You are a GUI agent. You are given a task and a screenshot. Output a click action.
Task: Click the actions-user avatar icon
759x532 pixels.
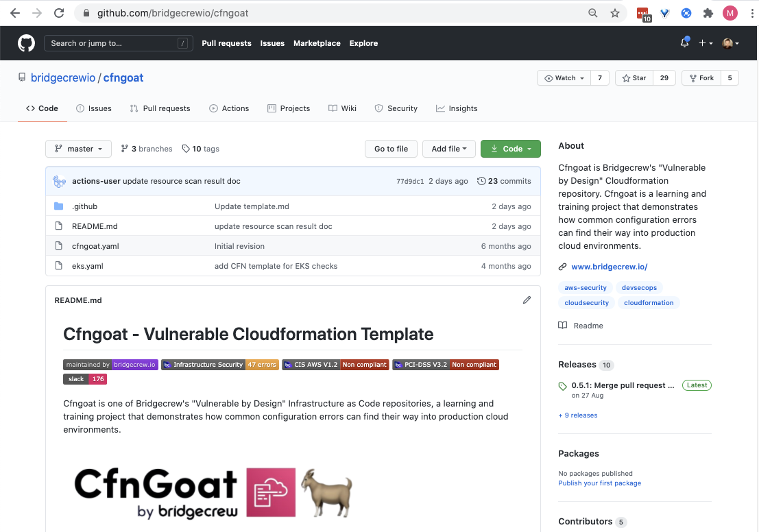pyautogui.click(x=59, y=181)
